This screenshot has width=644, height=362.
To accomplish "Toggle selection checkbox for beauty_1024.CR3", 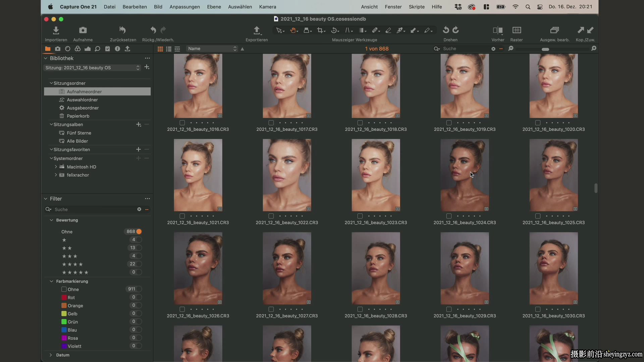I will (449, 216).
